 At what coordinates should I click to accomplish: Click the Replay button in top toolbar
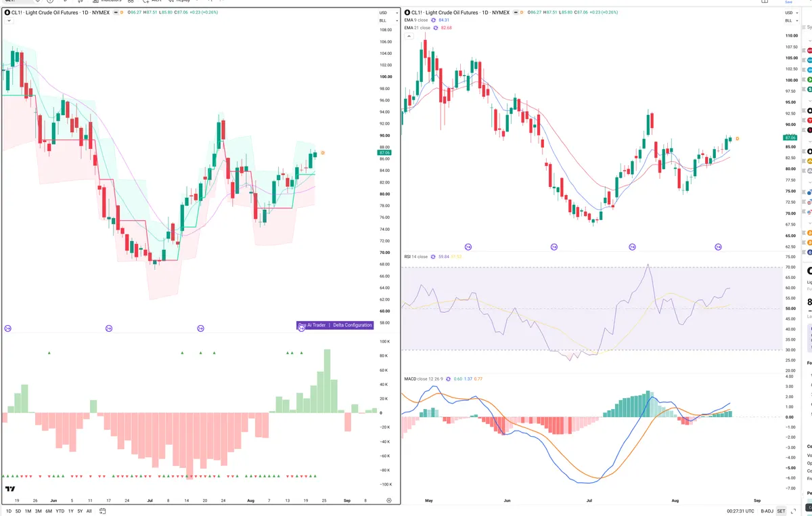tap(179, 1)
